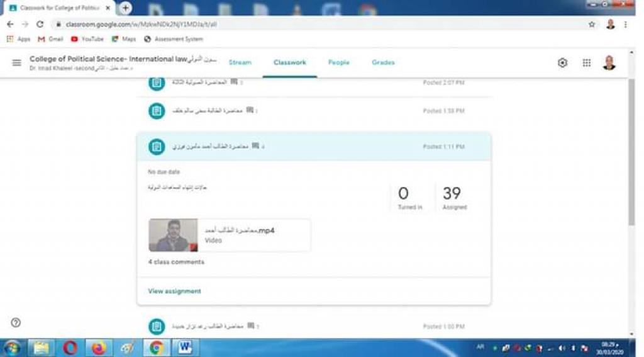Bookmark this page with the star icon
This screenshot has width=644, height=357.
coord(591,24)
